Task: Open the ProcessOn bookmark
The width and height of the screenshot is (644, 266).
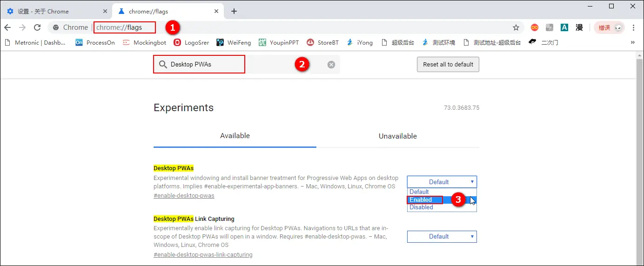Action: coord(95,42)
